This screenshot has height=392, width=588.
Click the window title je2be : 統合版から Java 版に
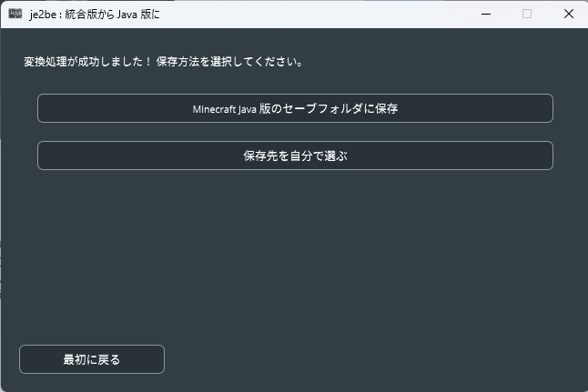click(x=95, y=15)
